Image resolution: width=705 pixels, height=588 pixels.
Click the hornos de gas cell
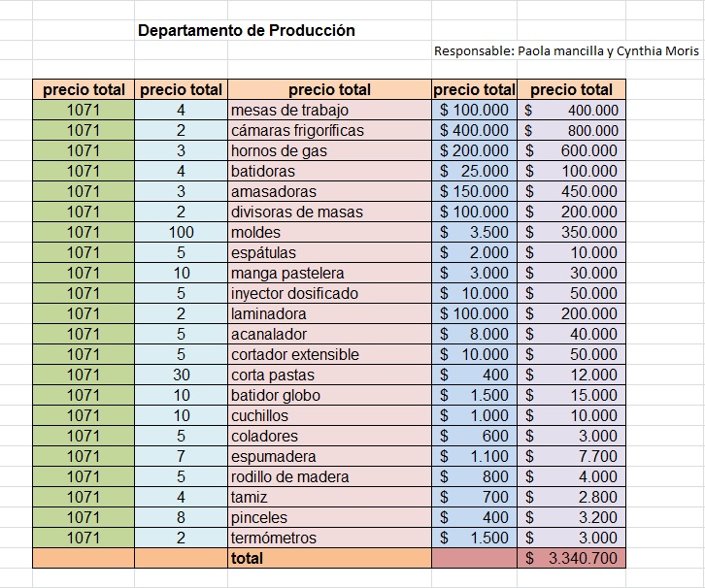(329, 150)
